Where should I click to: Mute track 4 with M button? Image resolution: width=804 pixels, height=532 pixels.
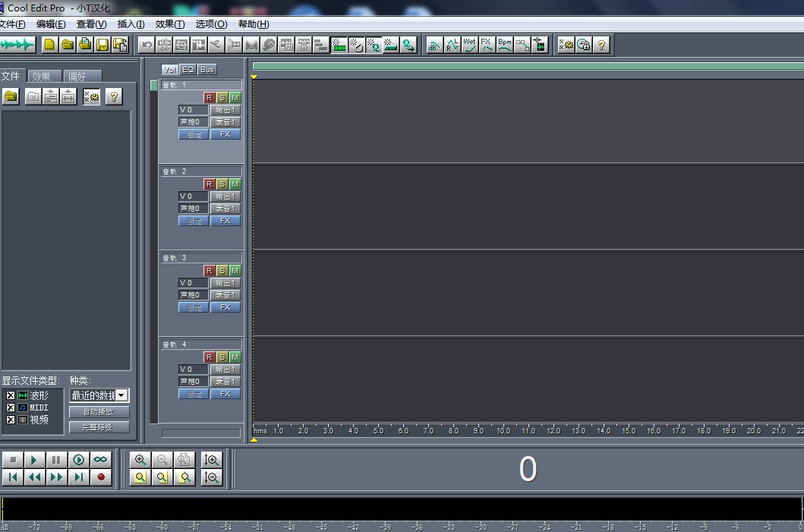click(235, 357)
